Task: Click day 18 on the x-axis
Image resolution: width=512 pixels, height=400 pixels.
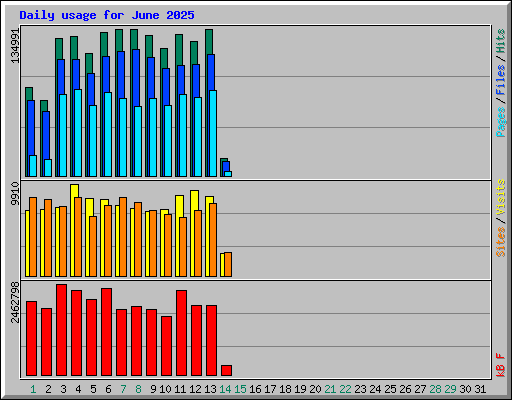Action: click(x=285, y=389)
